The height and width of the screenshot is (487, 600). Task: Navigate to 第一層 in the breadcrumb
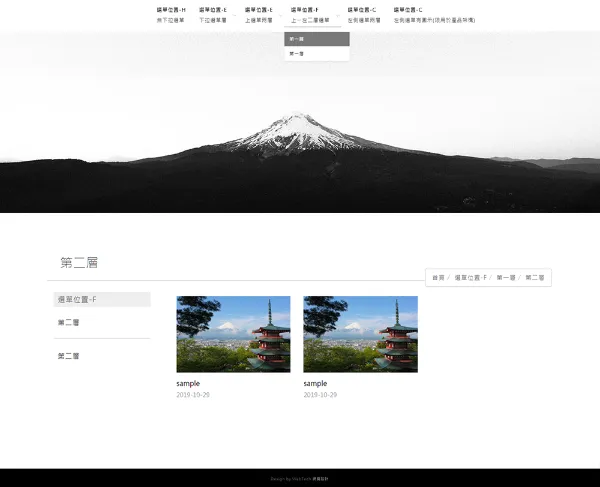506,277
